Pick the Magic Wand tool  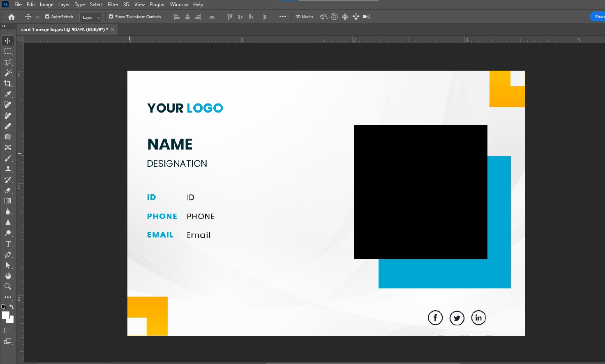(7, 73)
